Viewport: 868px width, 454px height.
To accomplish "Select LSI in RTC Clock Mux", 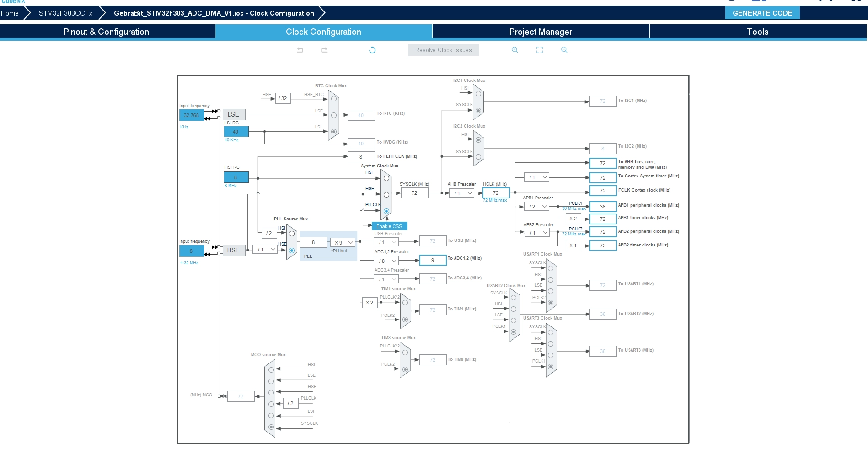I will click(x=334, y=132).
